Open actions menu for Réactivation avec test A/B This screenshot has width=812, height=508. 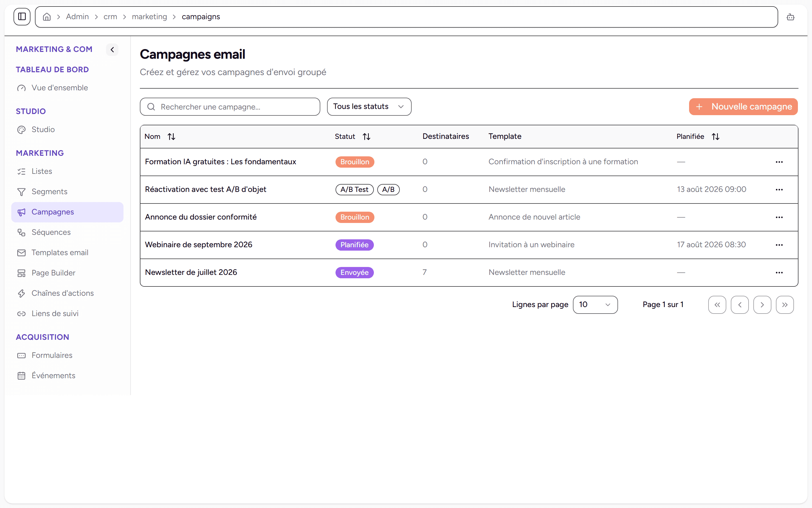tap(779, 189)
